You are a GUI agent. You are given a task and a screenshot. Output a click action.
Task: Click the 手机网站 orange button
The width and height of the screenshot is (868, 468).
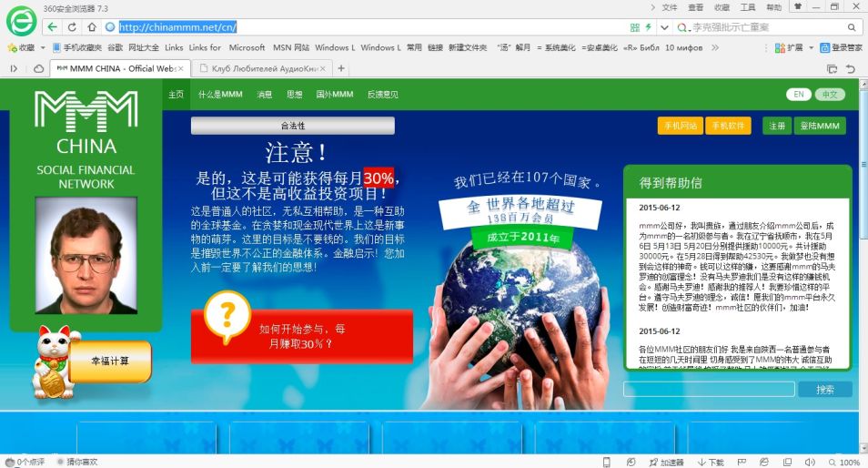point(681,126)
